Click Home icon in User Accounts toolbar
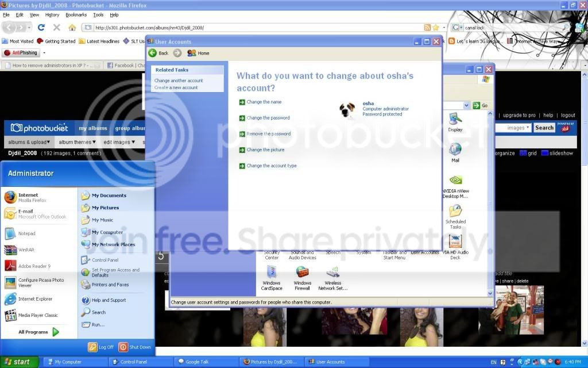 (192, 53)
